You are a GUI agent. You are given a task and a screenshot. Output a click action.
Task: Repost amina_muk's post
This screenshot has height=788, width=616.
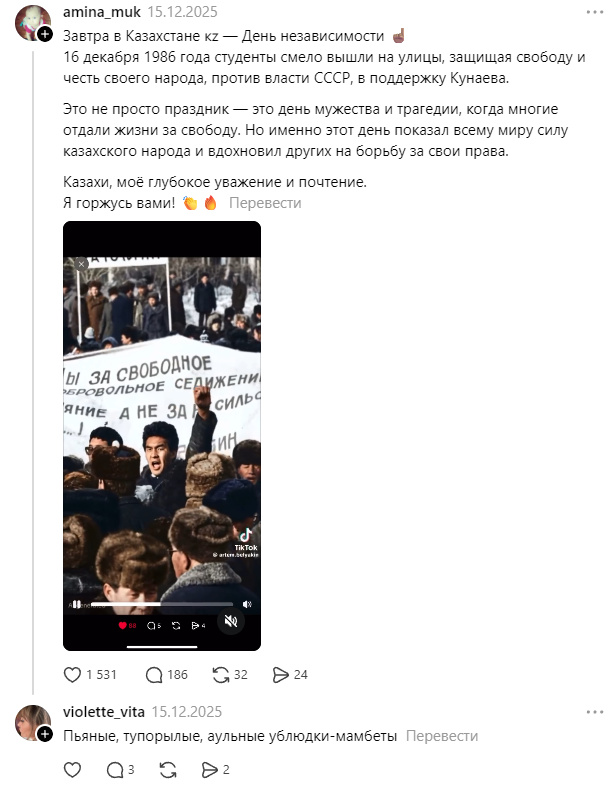point(221,674)
